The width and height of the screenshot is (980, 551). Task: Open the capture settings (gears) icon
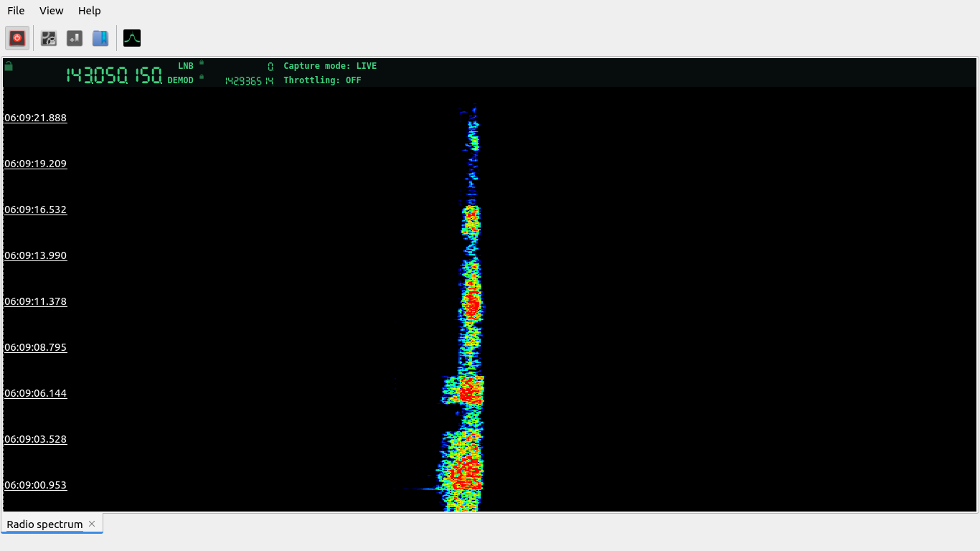click(x=49, y=38)
